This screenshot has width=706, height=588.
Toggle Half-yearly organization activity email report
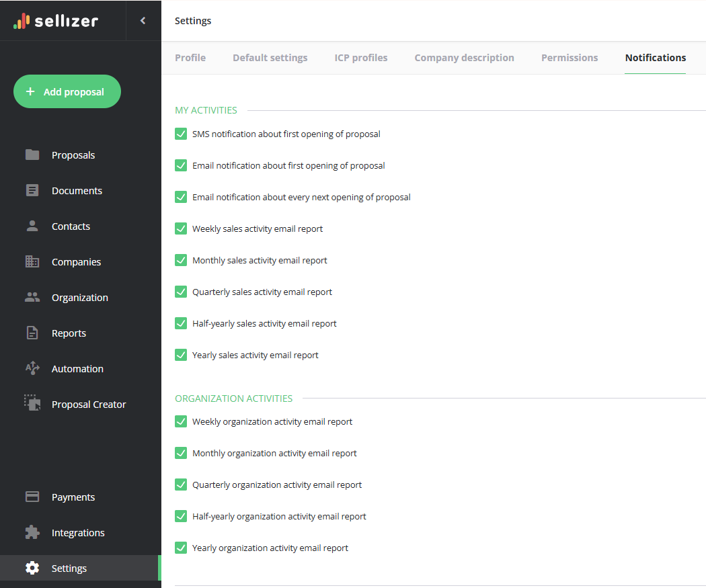(x=181, y=516)
